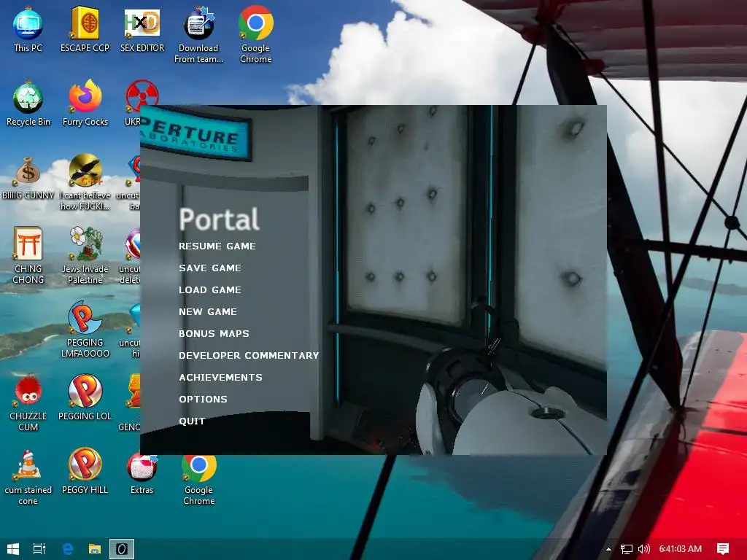Image resolution: width=747 pixels, height=560 pixels.
Task: Open the Windows Start menu
Action: pyautogui.click(x=13, y=549)
